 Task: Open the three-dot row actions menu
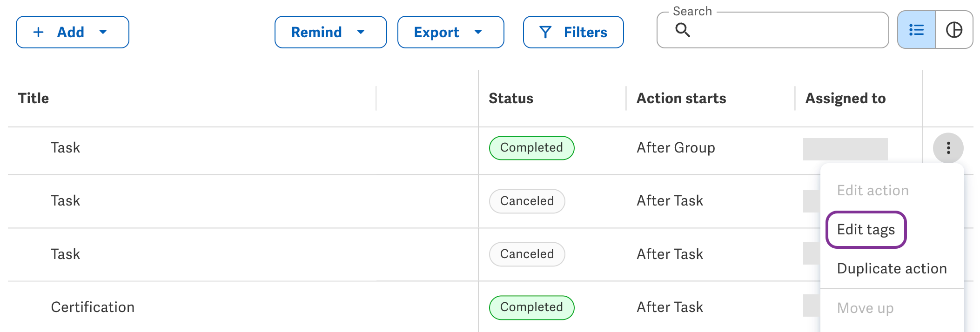(948, 148)
